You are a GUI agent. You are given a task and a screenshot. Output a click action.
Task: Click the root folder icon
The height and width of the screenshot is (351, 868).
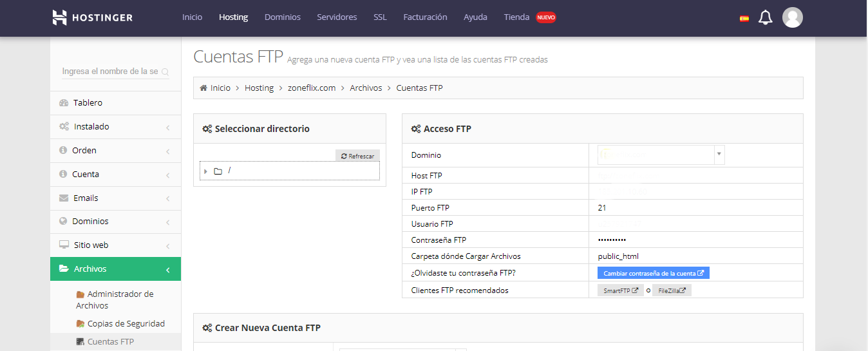point(218,171)
